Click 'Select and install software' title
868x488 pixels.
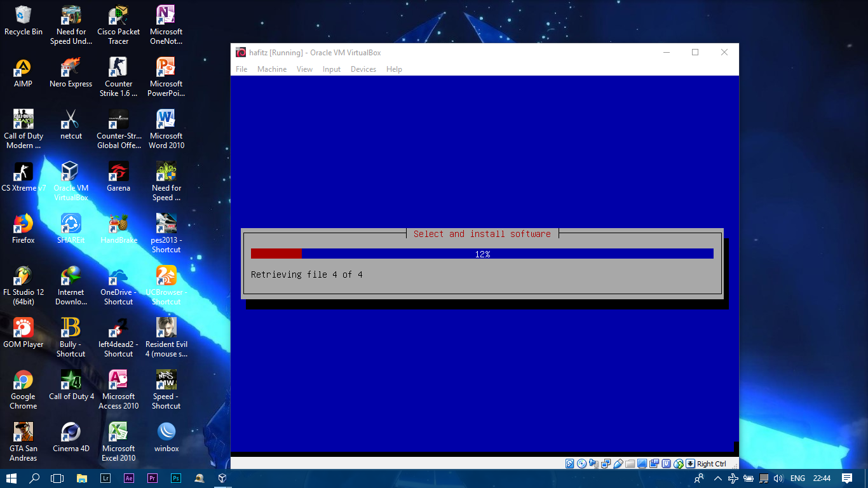(482, 234)
